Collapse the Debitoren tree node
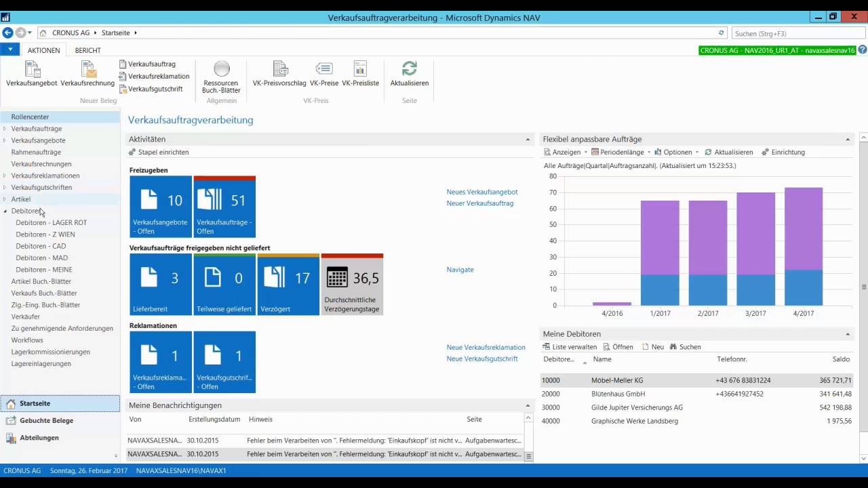The image size is (868, 488). (5, 211)
